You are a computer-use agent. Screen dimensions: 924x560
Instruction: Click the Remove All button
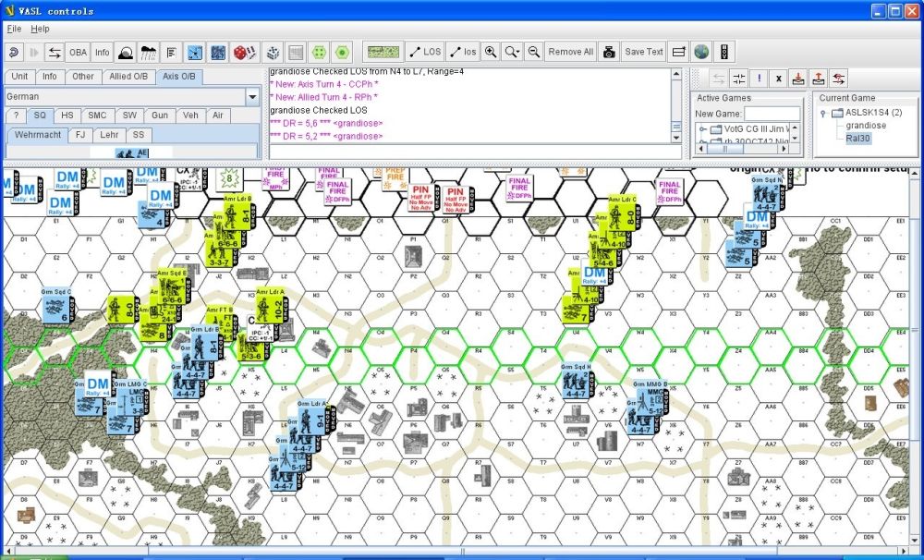(570, 52)
